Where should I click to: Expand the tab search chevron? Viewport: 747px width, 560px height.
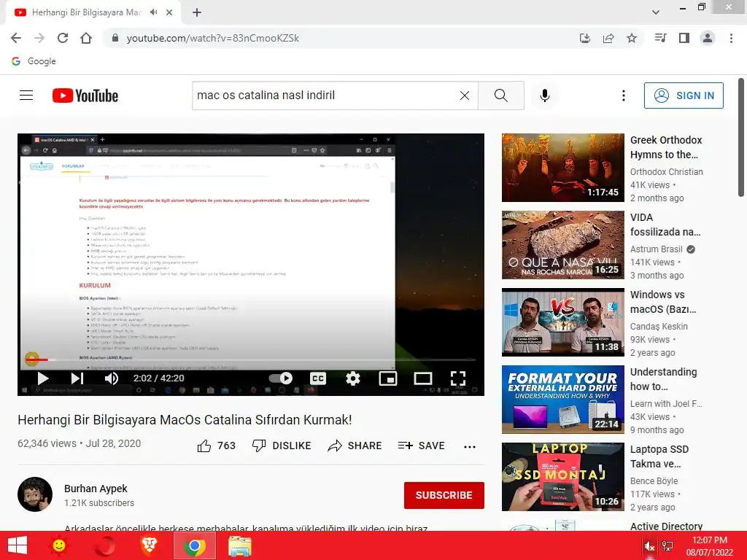(x=656, y=12)
